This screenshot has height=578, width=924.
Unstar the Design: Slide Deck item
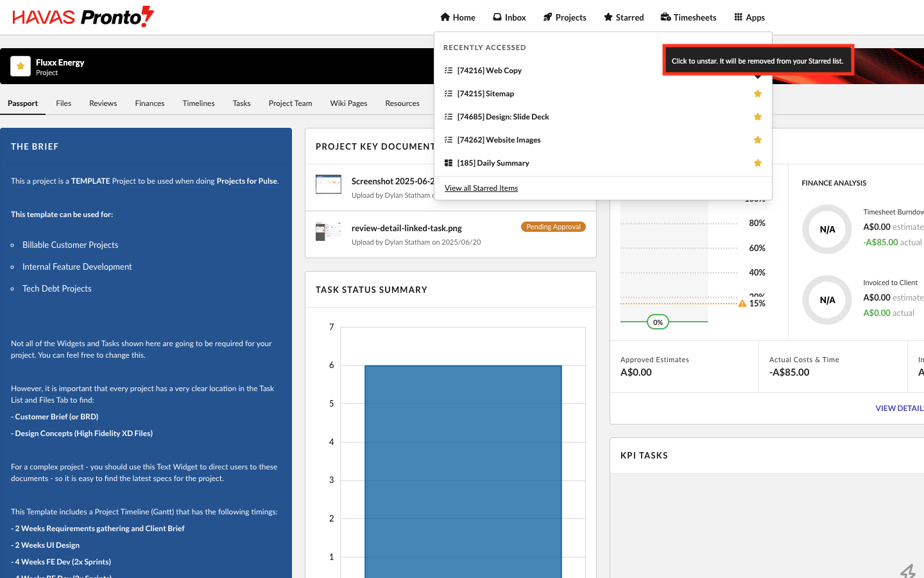[x=758, y=117]
